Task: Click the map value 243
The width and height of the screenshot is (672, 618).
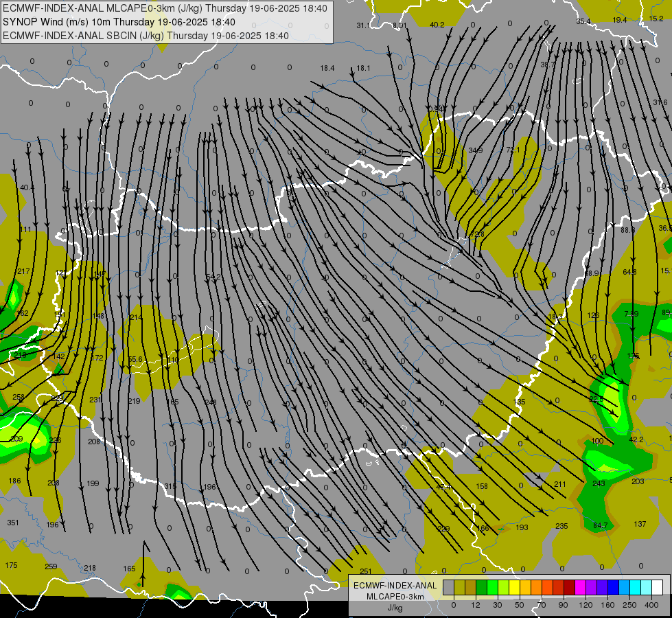Action: tap(599, 484)
